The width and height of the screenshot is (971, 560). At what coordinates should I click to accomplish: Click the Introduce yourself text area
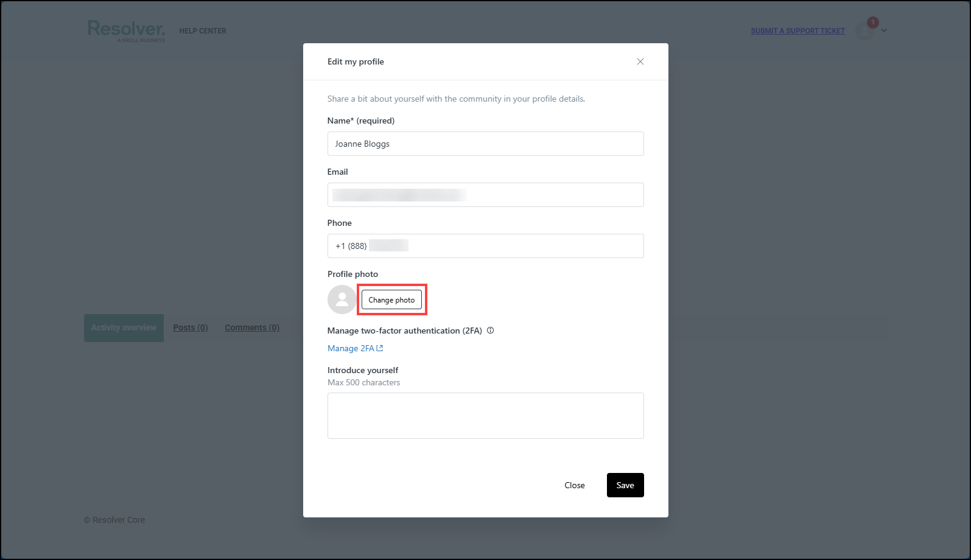click(485, 416)
